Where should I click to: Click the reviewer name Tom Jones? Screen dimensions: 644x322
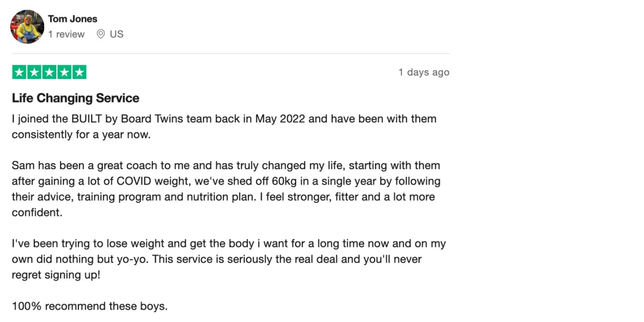(72, 19)
